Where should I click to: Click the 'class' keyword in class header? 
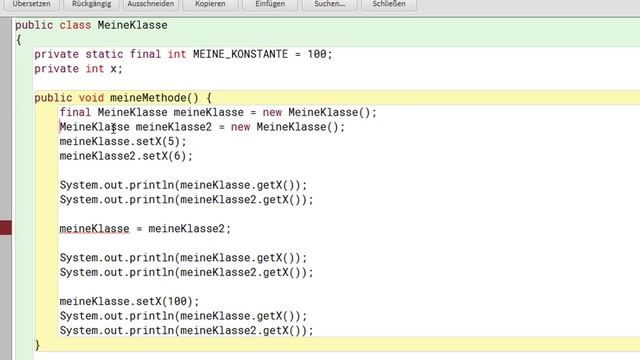[x=75, y=25]
